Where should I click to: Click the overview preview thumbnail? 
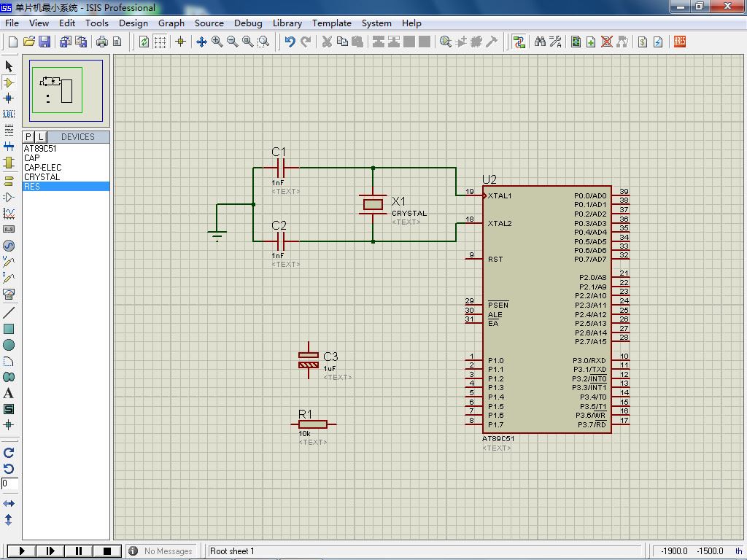pos(66,91)
